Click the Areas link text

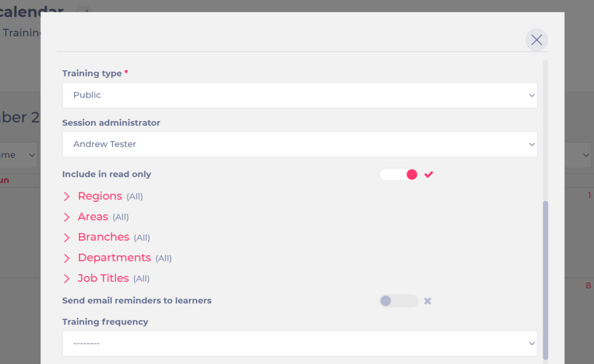[x=93, y=216]
